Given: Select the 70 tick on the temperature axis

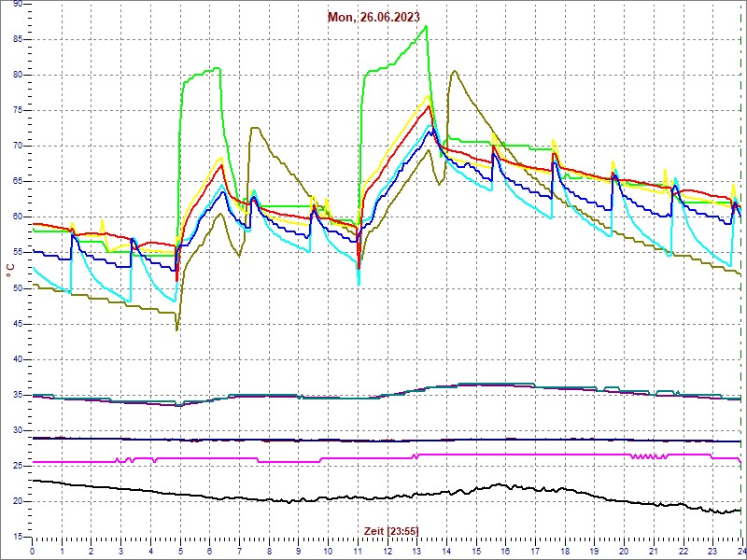Looking at the screenshot, I should click(18, 147).
